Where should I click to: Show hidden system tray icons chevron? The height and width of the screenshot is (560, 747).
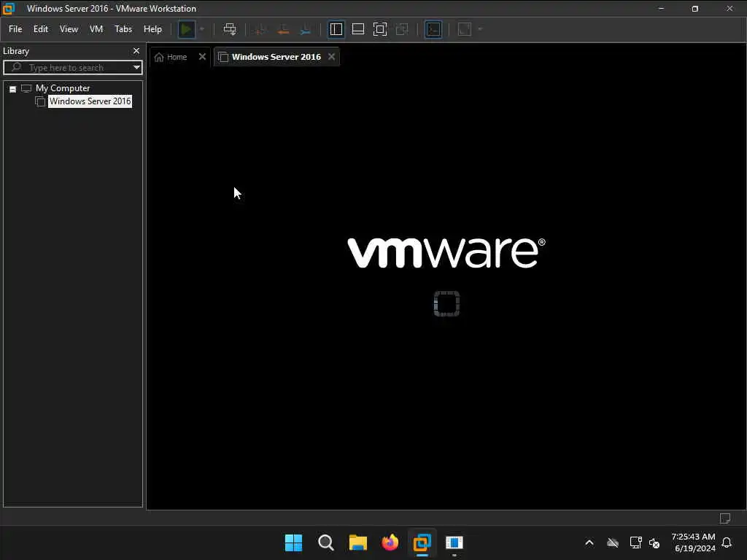589,542
